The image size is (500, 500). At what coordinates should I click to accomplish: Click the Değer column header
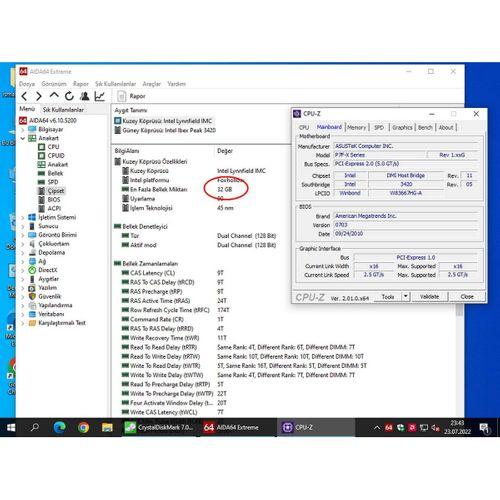pos(225,151)
